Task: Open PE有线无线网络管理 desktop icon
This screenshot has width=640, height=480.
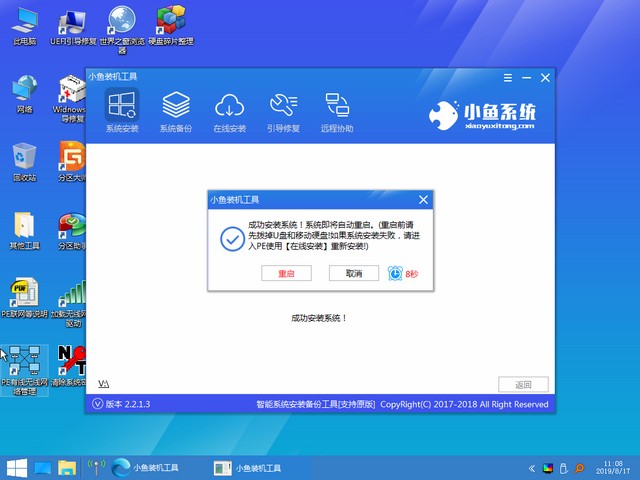Action: 24,367
